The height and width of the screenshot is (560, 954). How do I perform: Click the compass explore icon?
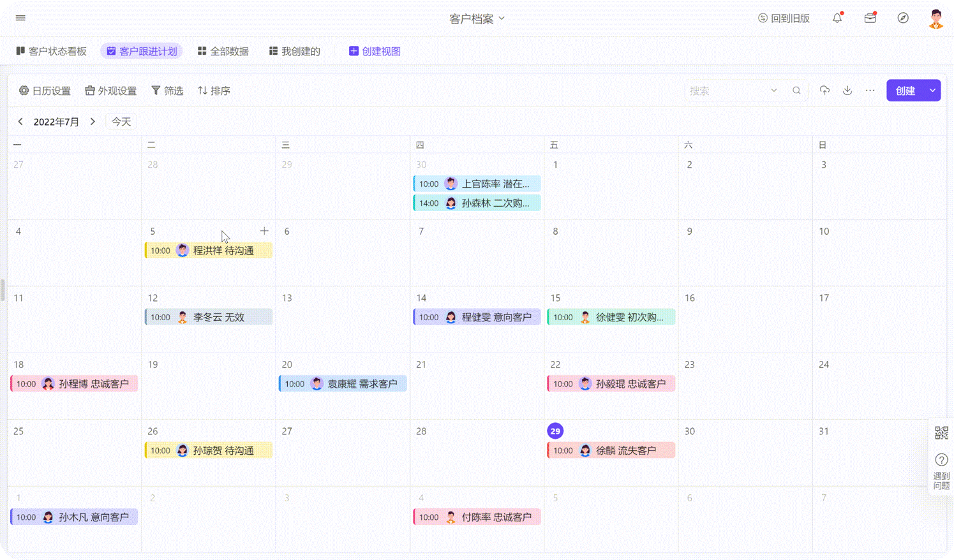903,18
